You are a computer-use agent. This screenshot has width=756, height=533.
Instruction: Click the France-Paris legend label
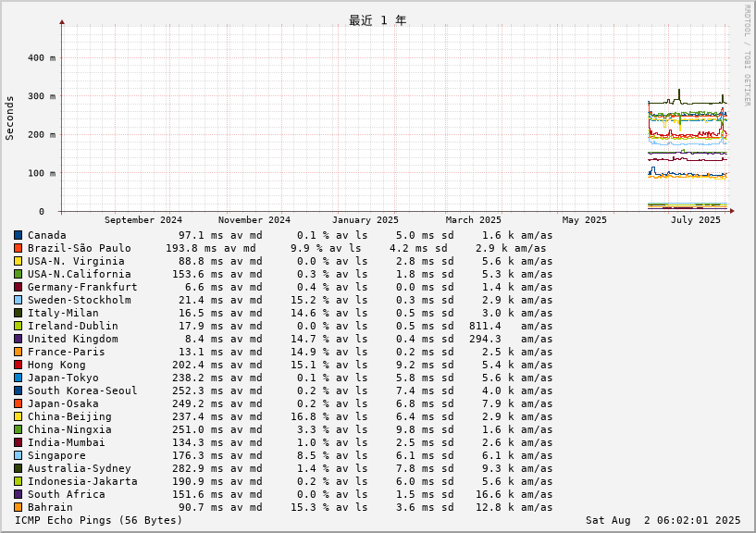point(66,353)
